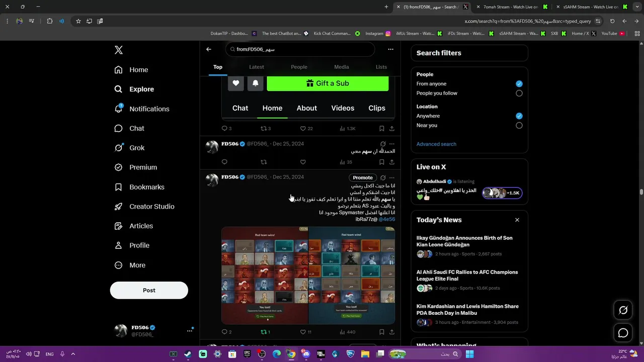Share the post with 1.3K views
Image resolution: width=644 pixels, height=362 pixels.
click(392, 129)
